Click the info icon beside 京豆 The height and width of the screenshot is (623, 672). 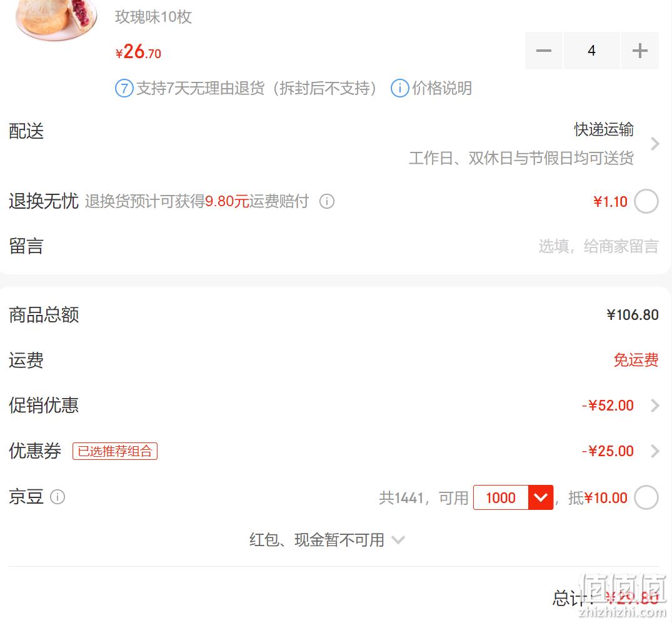58,497
